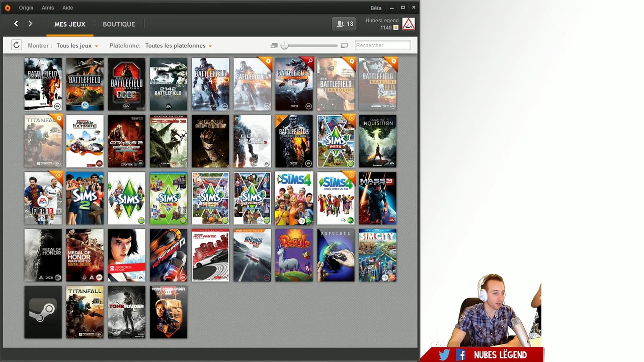Switch to the BOUTIQUE tab

click(x=119, y=24)
